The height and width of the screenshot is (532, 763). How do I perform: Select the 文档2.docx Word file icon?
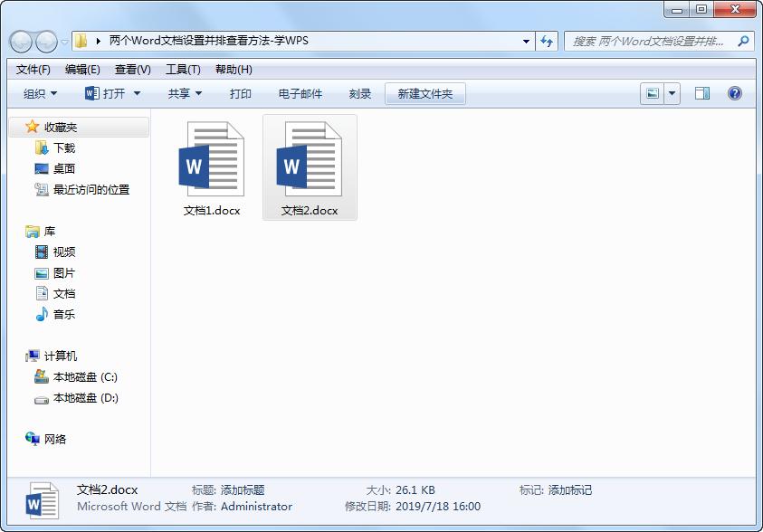(x=310, y=159)
